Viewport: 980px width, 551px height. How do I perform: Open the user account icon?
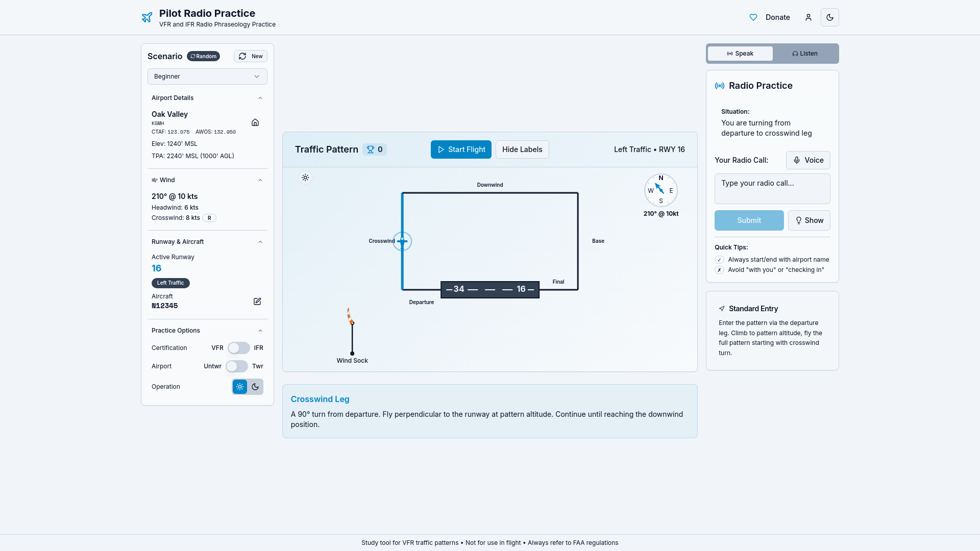(808, 17)
